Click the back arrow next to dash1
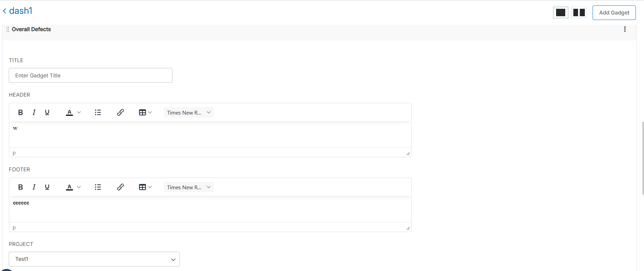This screenshot has width=644, height=271. [4, 10]
